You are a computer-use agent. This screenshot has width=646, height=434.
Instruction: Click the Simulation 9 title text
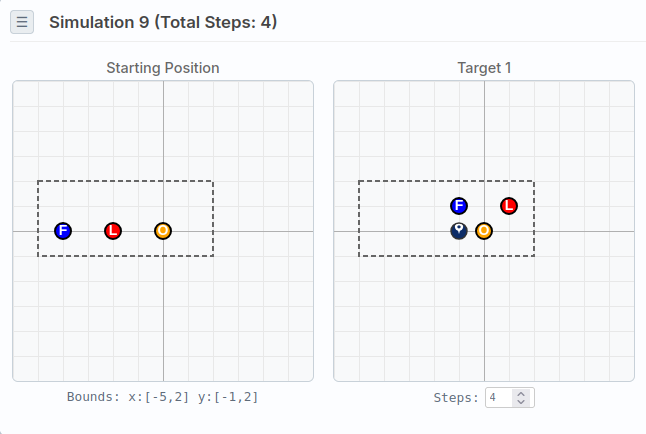point(163,22)
